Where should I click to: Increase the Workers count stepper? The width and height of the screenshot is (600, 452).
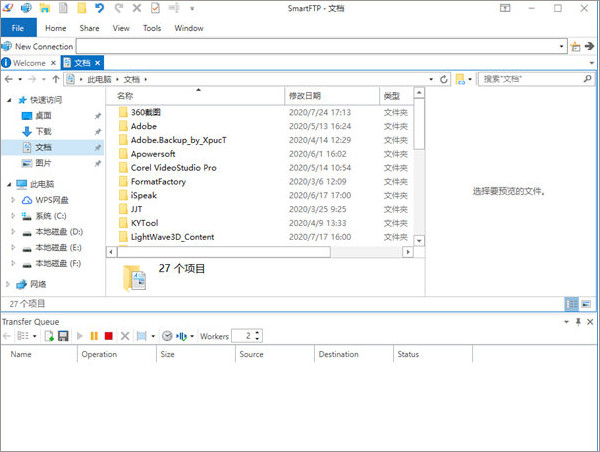pos(258,332)
